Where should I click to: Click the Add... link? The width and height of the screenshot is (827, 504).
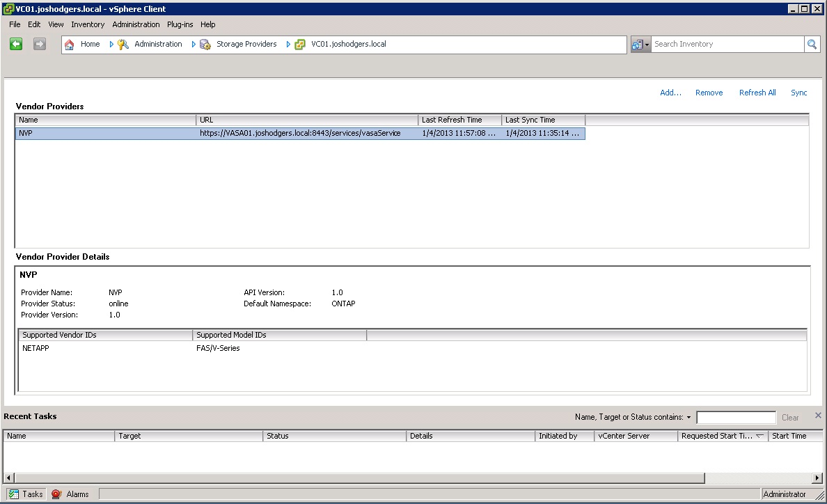[x=670, y=93]
